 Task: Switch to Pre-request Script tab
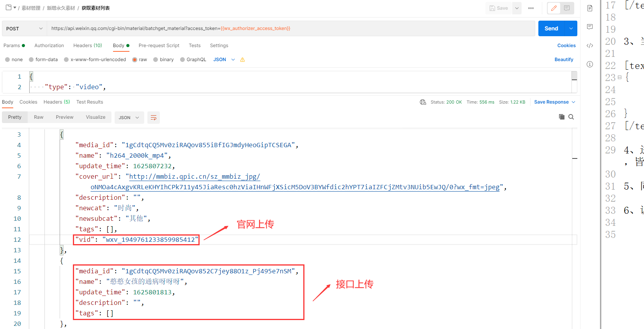(x=159, y=46)
